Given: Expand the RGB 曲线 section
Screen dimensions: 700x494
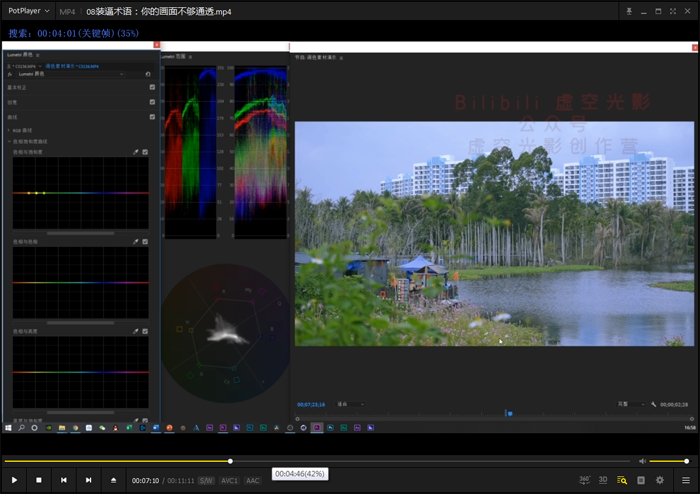Looking at the screenshot, I should (9, 130).
